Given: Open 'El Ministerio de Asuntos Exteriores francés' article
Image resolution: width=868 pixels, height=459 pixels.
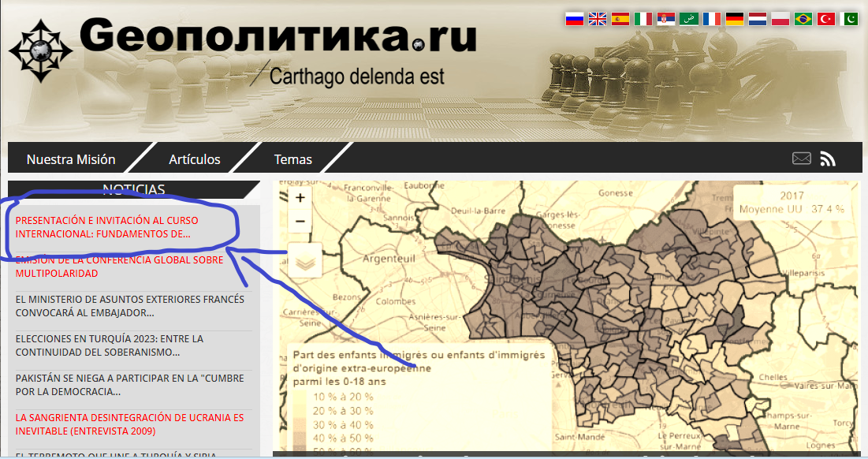Looking at the screenshot, I should (x=129, y=306).
